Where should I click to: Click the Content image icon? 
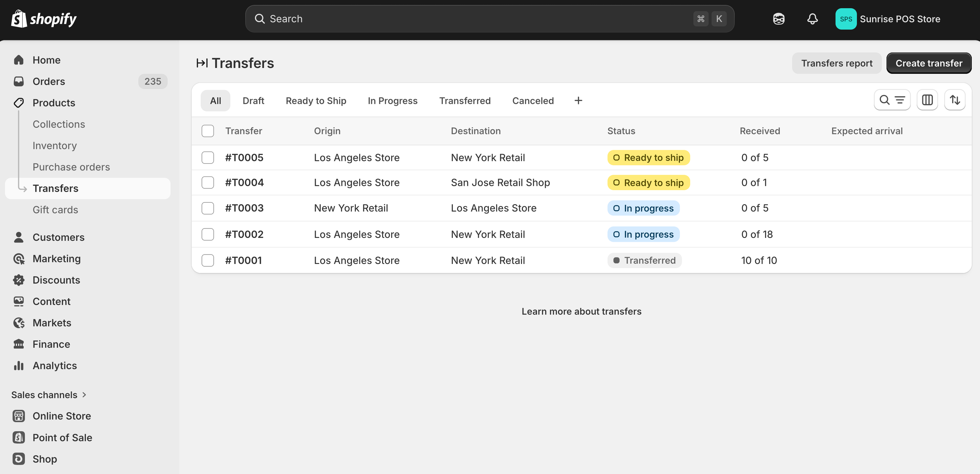[x=19, y=301]
